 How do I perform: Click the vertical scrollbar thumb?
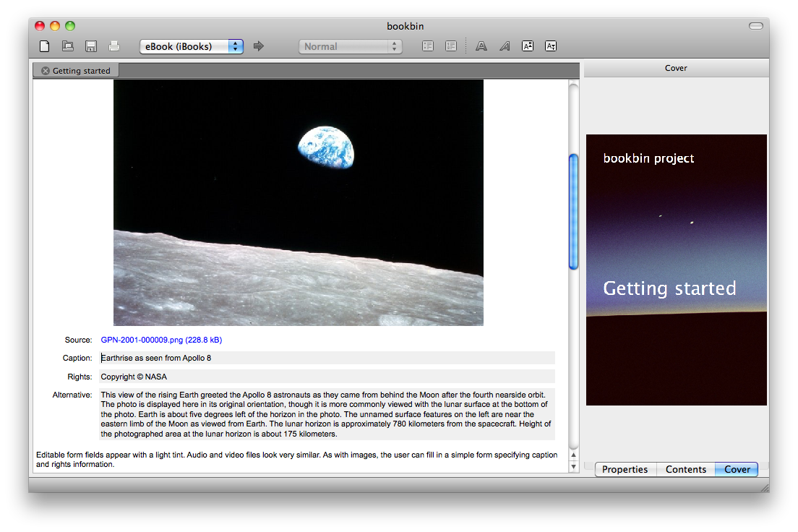(x=574, y=212)
